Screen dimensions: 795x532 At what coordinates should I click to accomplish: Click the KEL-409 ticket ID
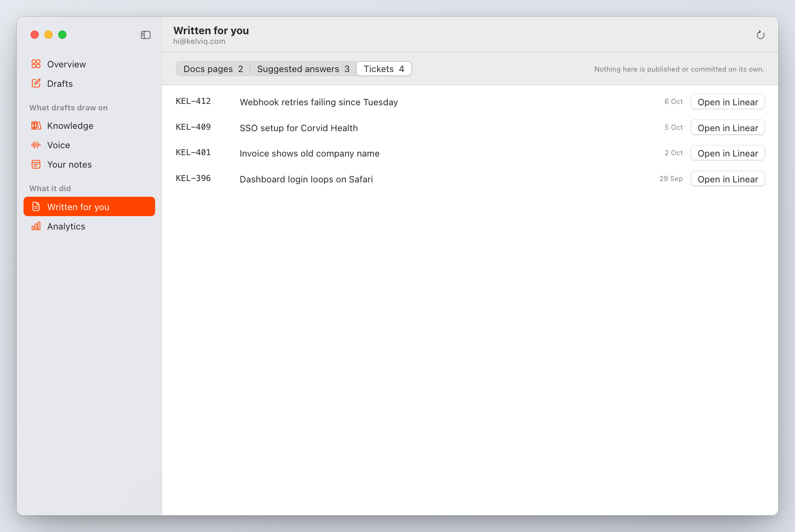click(193, 127)
